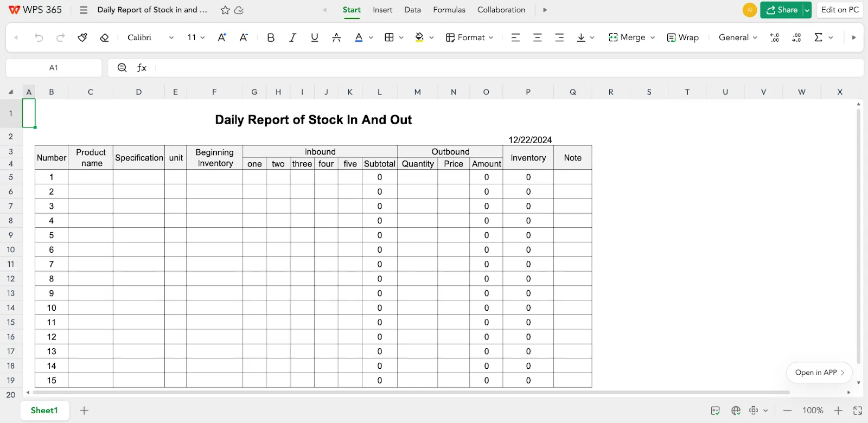Select the Format Painter brush icon
Viewport: 868px width, 423px height.
point(82,37)
